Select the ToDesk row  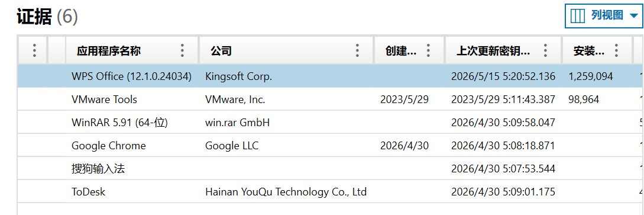click(330, 191)
